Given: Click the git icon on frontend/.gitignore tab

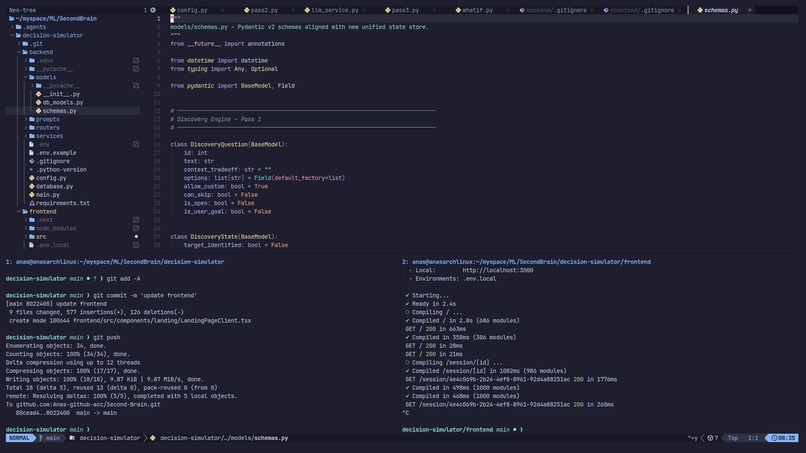Looking at the screenshot, I should pos(606,10).
